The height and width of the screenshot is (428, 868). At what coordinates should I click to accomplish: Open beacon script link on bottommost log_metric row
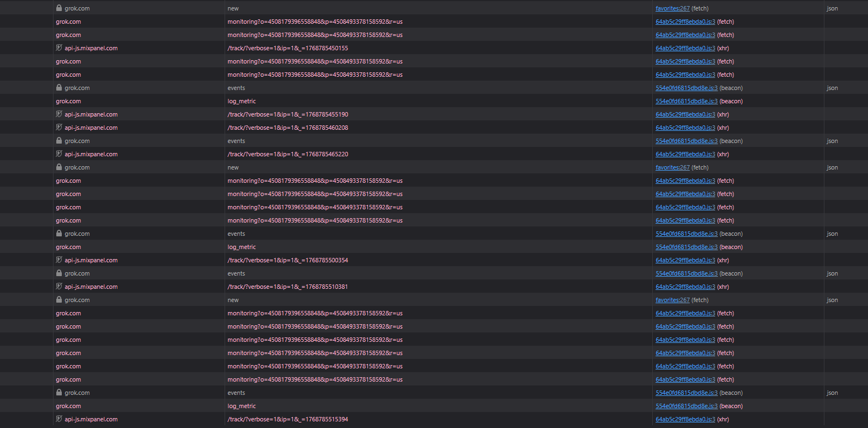(686, 406)
